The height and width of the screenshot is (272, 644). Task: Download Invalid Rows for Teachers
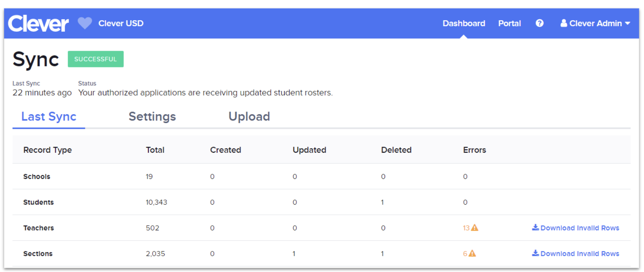(x=580, y=228)
